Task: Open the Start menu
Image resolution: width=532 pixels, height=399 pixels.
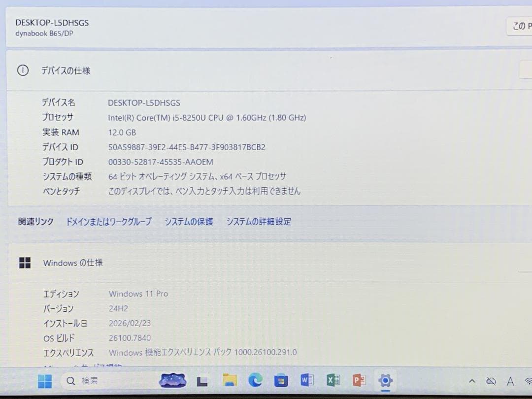Action: [x=45, y=380]
